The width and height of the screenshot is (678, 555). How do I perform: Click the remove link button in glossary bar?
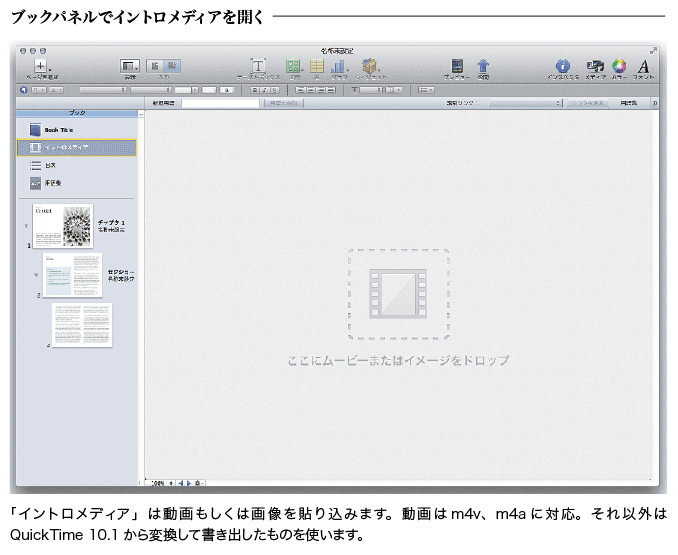588,103
